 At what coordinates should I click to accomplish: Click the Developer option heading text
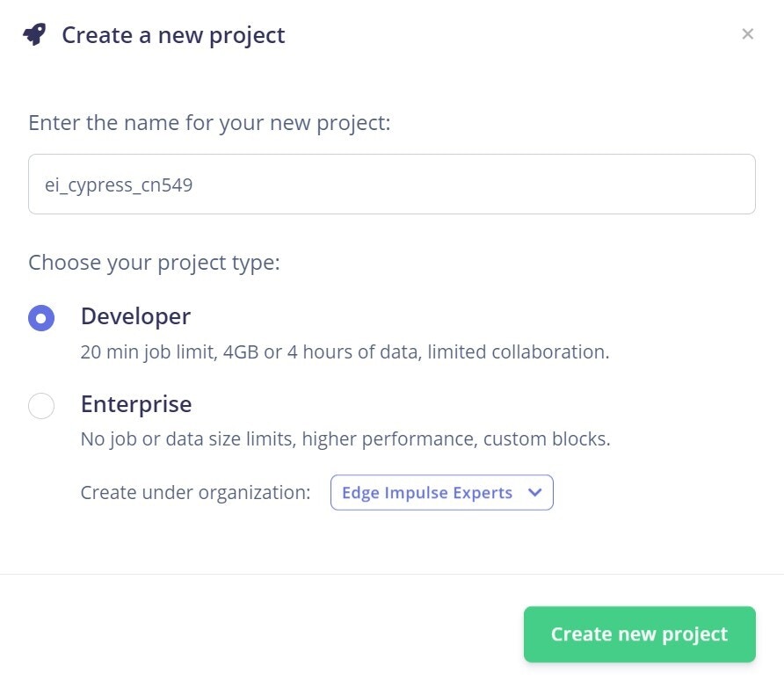135,316
